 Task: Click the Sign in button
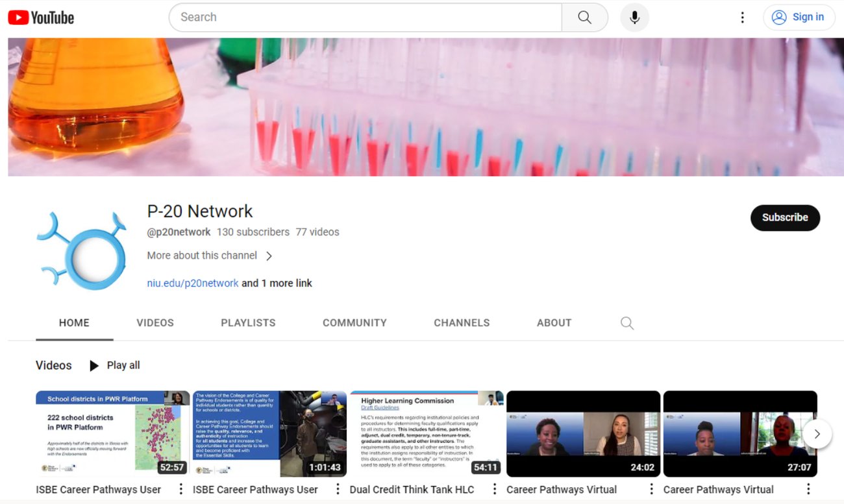click(798, 18)
